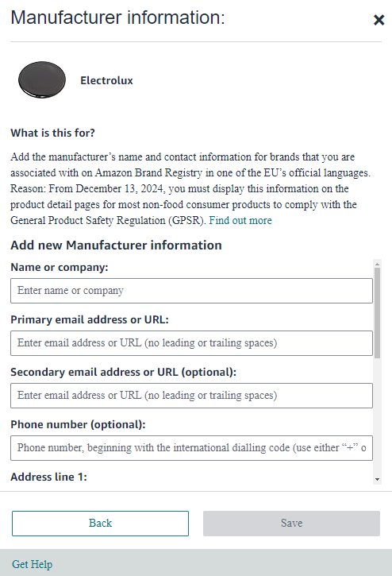Viewport: 392px width, 576px height.
Task: Click the 'Address line 1:' label
Action: (x=49, y=477)
